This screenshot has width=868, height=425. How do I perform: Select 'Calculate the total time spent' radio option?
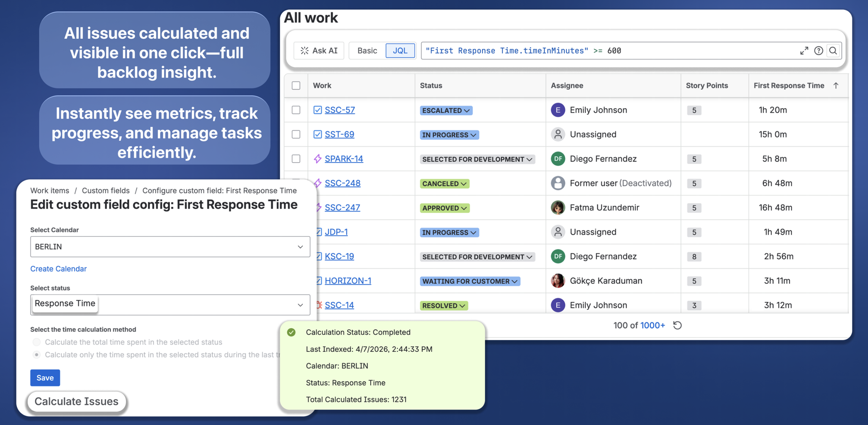pyautogui.click(x=36, y=342)
